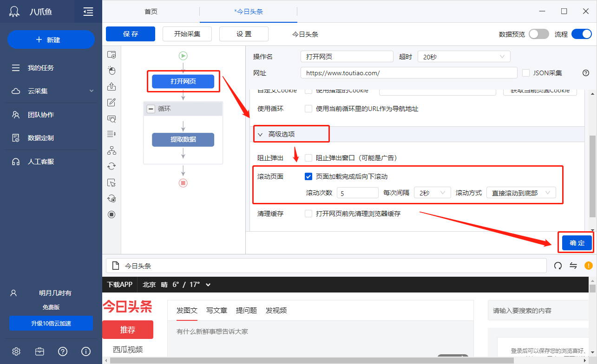Screen dimensions: 597x364
Task: Select the mouse-hover pointer tool icon
Action: pyautogui.click(x=112, y=182)
